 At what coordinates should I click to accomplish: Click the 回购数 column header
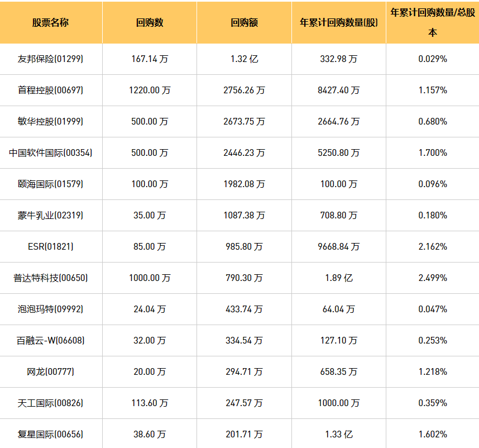150,23
